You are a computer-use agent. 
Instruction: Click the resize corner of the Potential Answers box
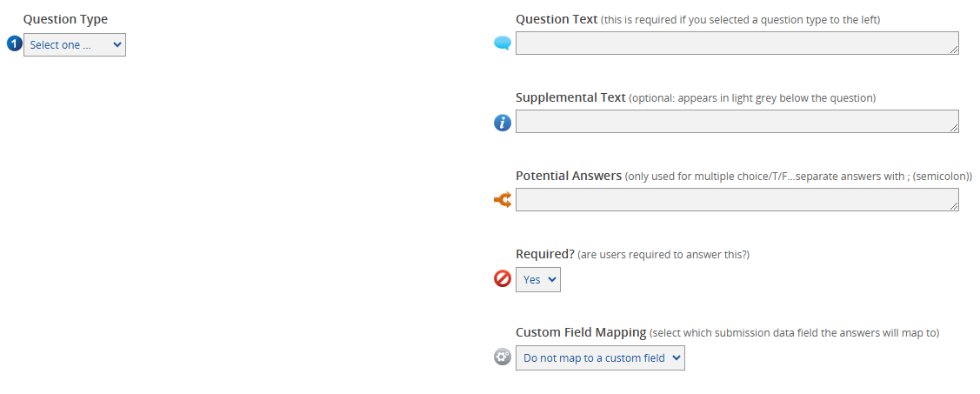point(954,207)
